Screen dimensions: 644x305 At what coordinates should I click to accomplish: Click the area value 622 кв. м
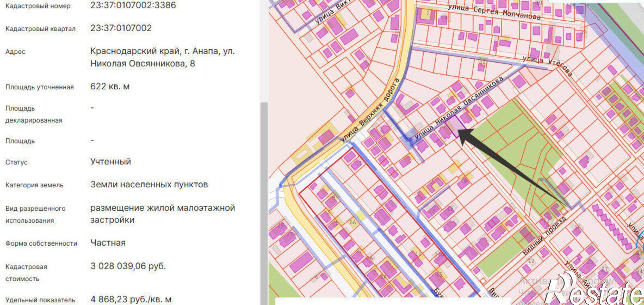point(110,86)
